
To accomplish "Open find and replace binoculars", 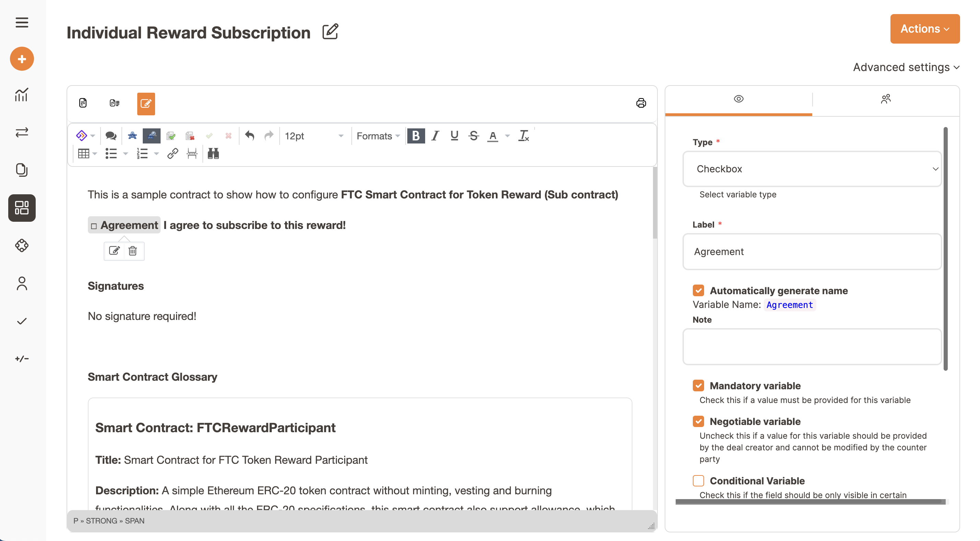I will coord(213,153).
